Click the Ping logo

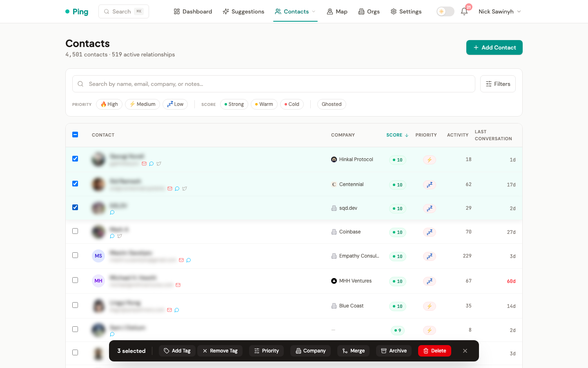point(77,11)
